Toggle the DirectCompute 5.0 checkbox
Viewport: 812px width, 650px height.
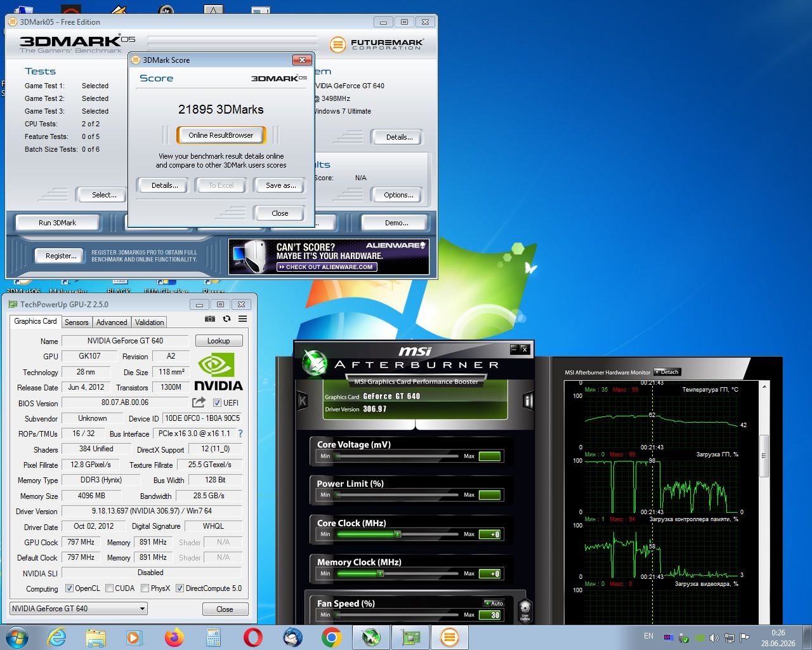(180, 588)
